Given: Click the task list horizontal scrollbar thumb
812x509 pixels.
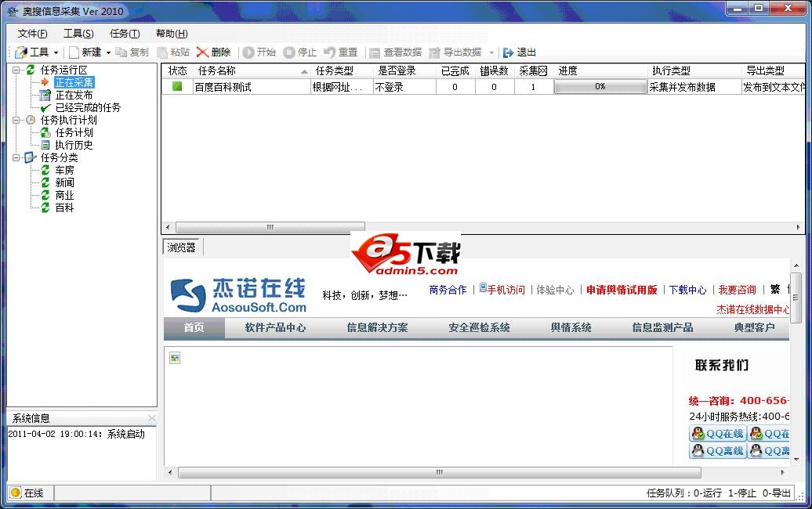Looking at the screenshot, I should 270,227.
